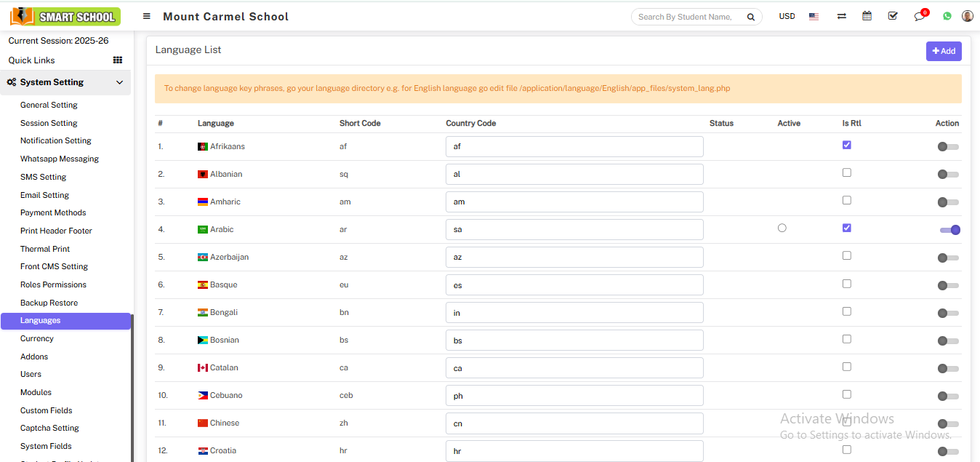Open the language flag selector
Image resolution: width=980 pixels, height=462 pixels.
coord(814,16)
